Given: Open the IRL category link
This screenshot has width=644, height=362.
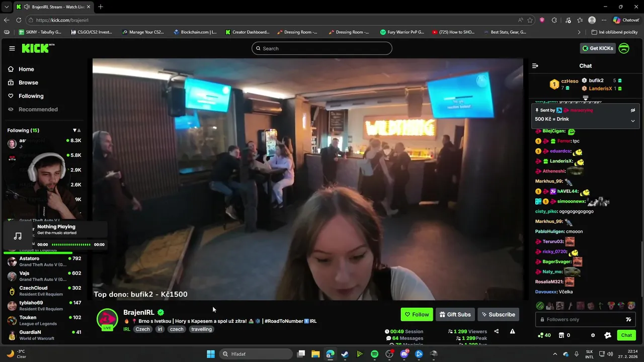Looking at the screenshot, I should (127, 329).
